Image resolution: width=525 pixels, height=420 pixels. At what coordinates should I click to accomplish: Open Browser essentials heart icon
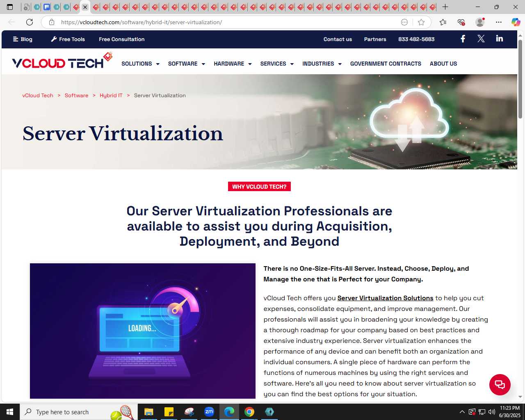tap(461, 22)
